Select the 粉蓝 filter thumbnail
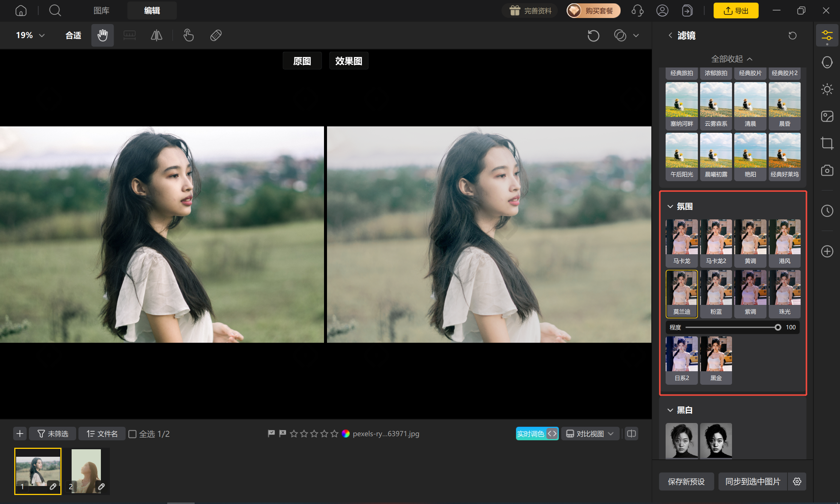The height and width of the screenshot is (504, 840). point(716,294)
